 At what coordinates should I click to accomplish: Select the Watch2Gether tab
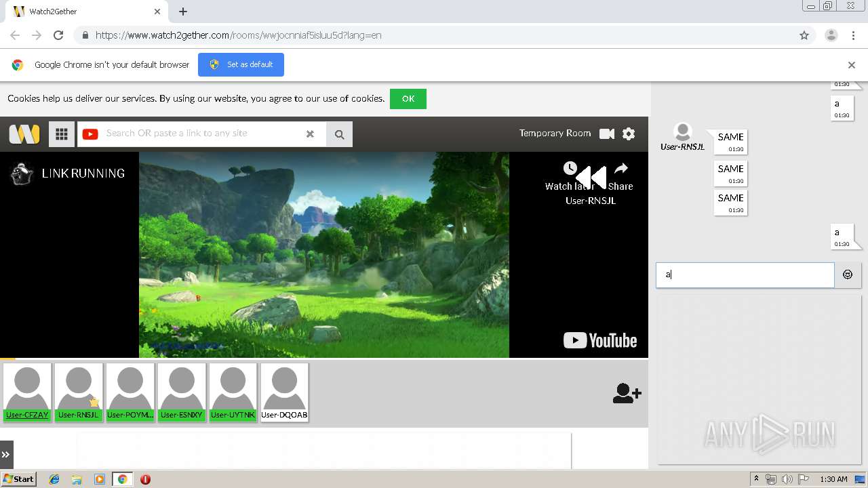(88, 12)
